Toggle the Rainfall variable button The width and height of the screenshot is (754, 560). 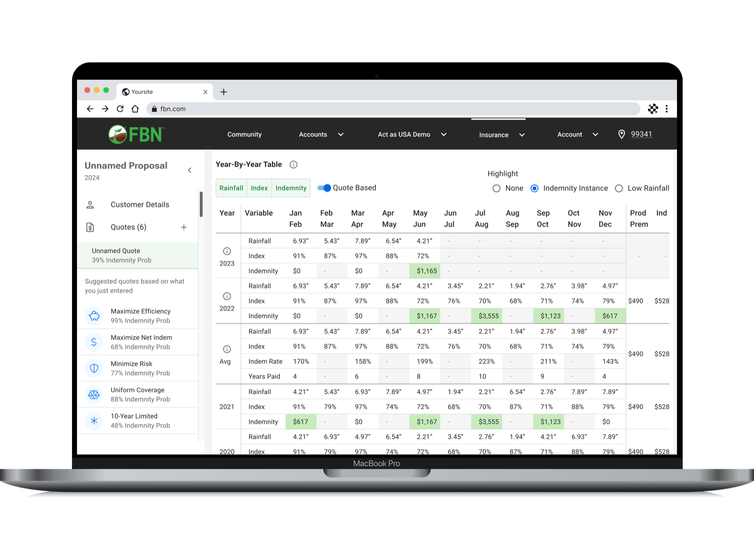(x=231, y=188)
